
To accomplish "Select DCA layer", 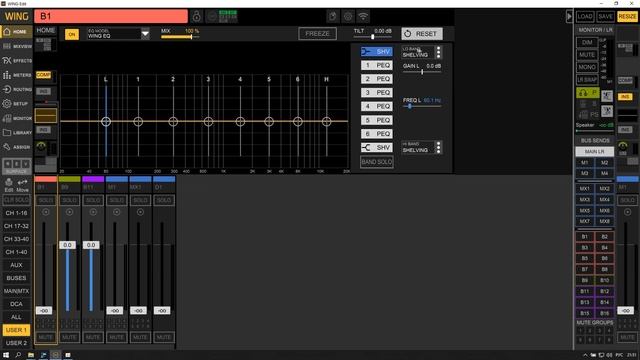I will (16, 304).
